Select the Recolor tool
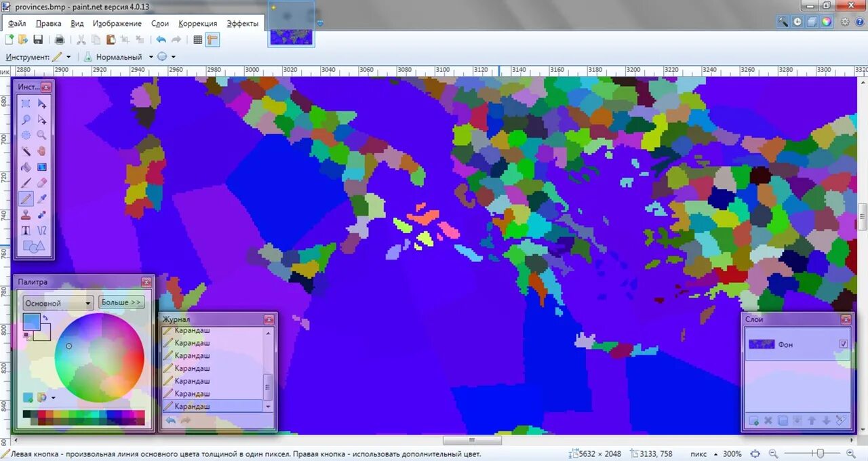 (x=42, y=214)
